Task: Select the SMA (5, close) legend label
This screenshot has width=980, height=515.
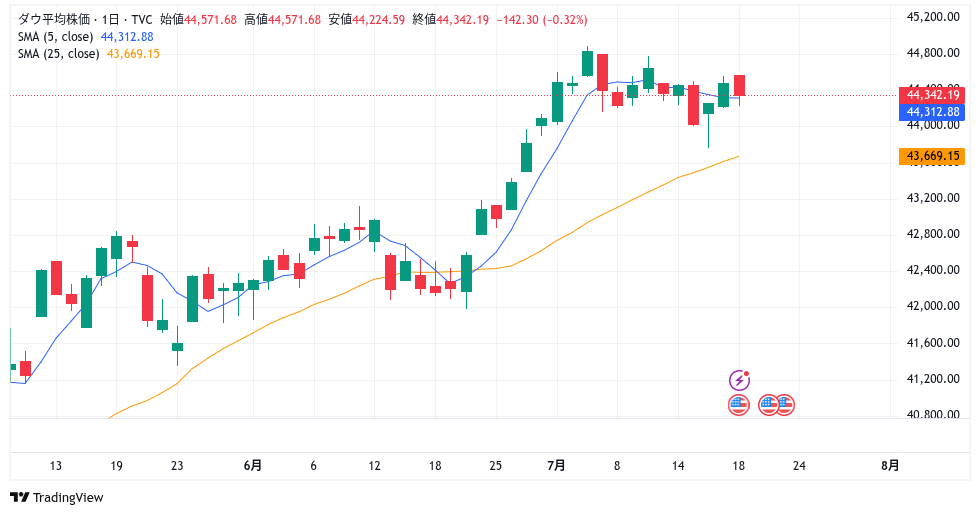Action: click(56, 37)
